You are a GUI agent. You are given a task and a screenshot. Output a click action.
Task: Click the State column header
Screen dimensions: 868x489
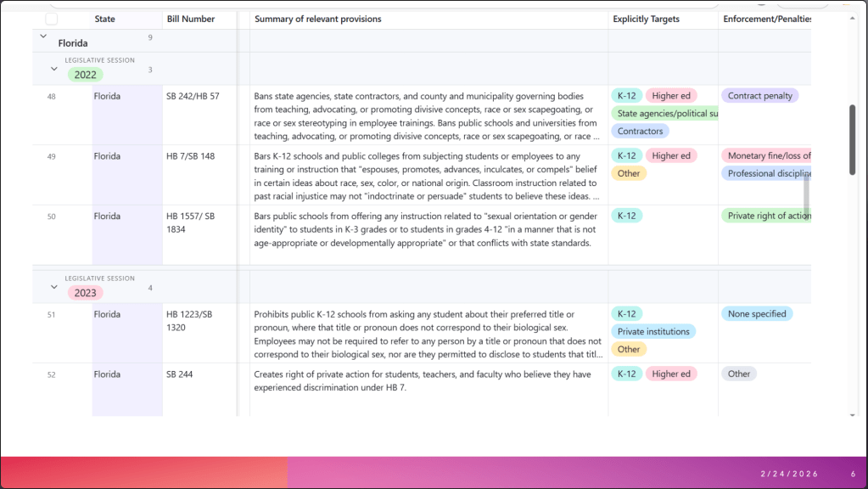(105, 19)
